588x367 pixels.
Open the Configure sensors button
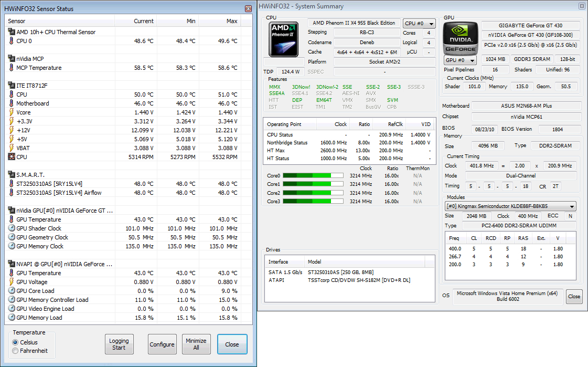pyautogui.click(x=162, y=344)
